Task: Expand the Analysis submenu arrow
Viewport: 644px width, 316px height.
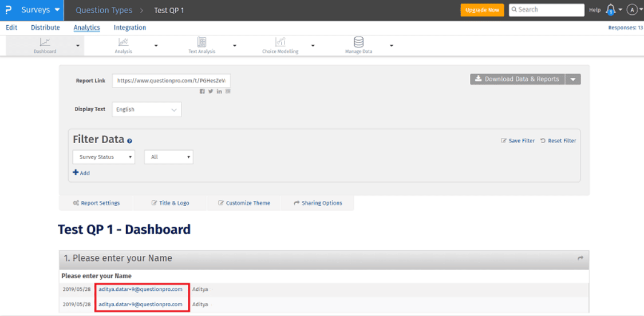Action: click(x=156, y=46)
